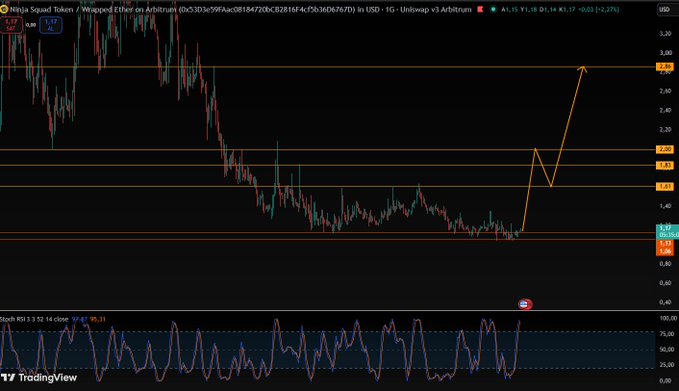Select the 2,86 horizontal line price label
The height and width of the screenshot is (391, 679).
click(665, 67)
